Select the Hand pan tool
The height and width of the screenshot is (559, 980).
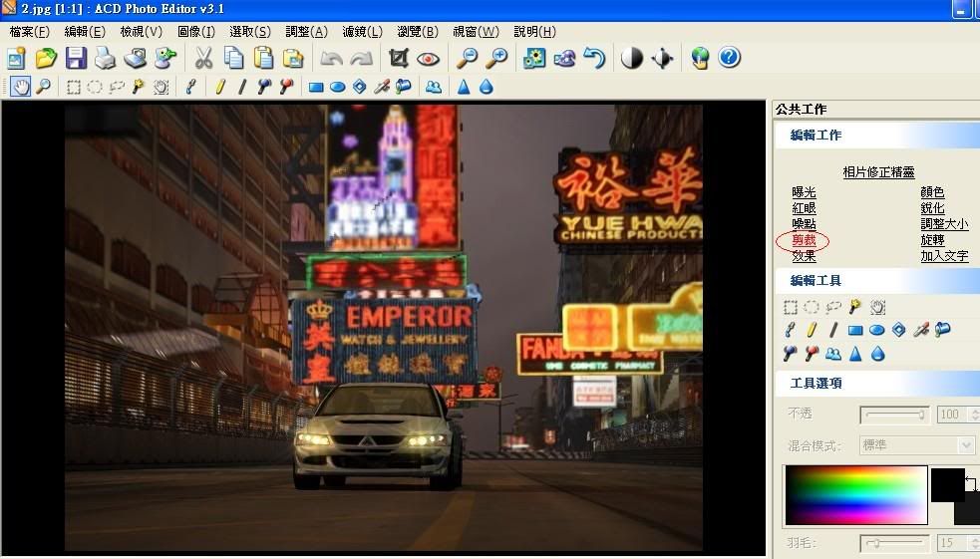(21, 87)
